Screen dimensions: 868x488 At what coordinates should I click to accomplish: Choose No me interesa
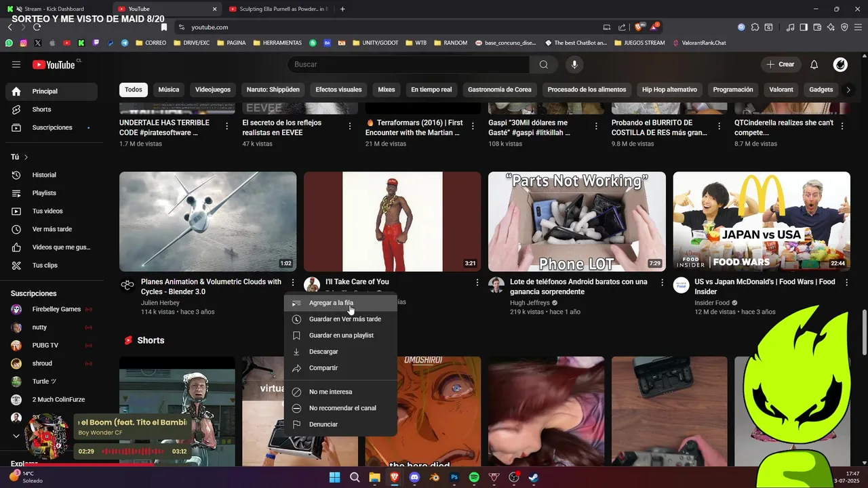coord(340,392)
